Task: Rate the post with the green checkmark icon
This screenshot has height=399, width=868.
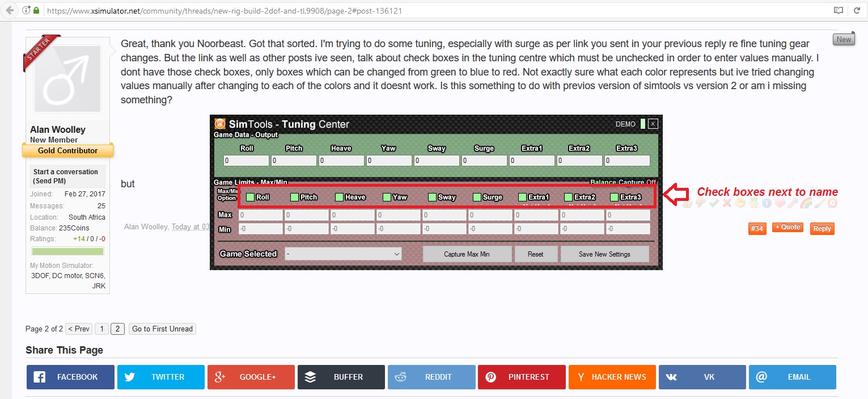Action: (714, 203)
